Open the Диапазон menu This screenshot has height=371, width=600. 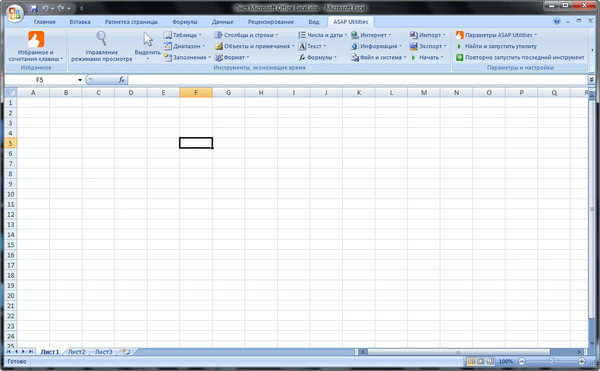(184, 46)
